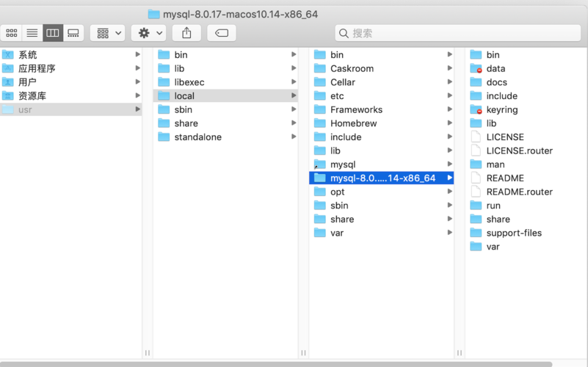This screenshot has height=367, width=588.
Task: Expand arrow next to mysql-8.0.....14-x86_64
Action: pos(449,178)
